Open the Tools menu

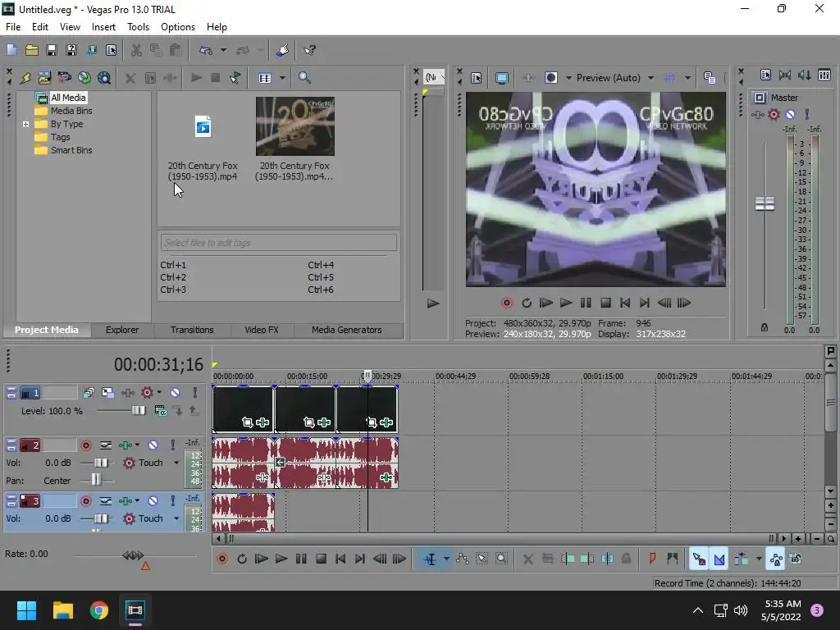point(138,27)
